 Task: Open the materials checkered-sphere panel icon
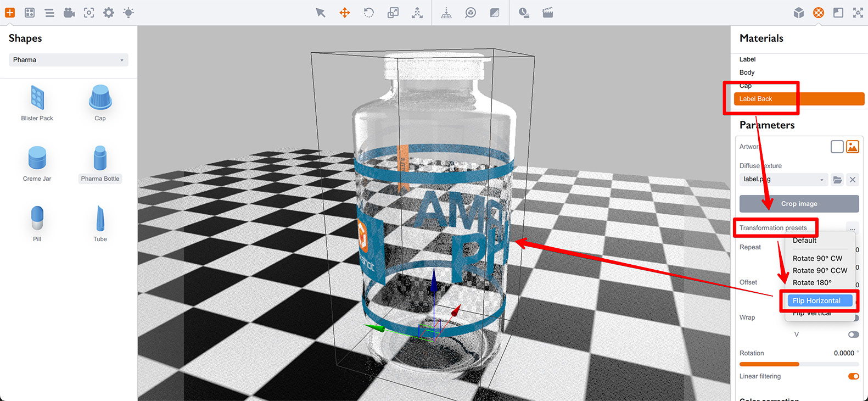pos(818,13)
